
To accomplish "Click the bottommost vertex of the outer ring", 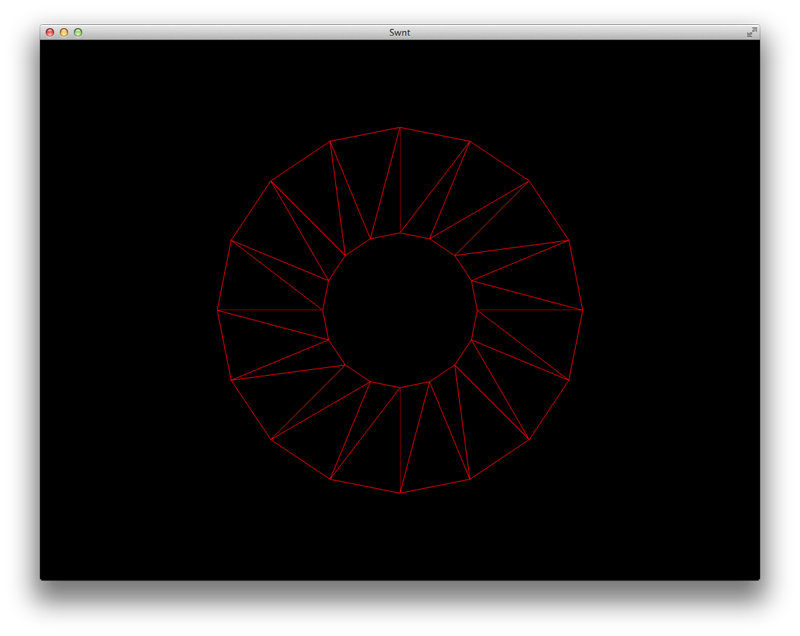I will coord(400,493).
